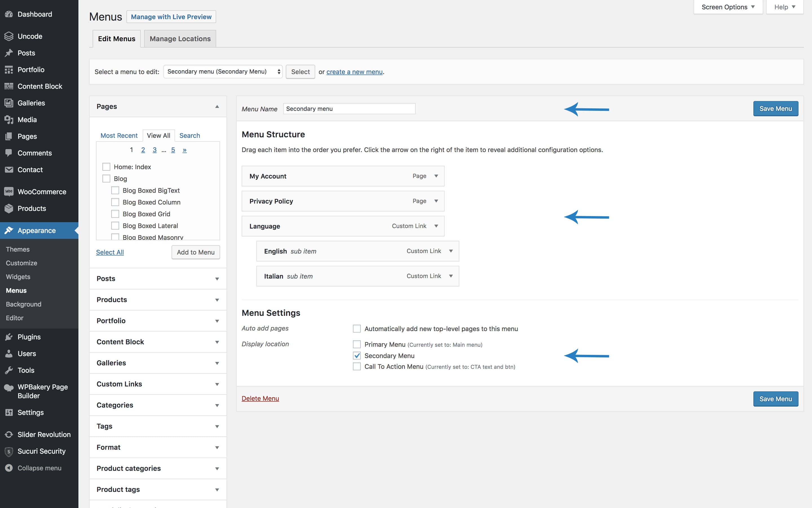812x508 pixels.
Task: Click the Uncode layers icon
Action: click(9, 36)
